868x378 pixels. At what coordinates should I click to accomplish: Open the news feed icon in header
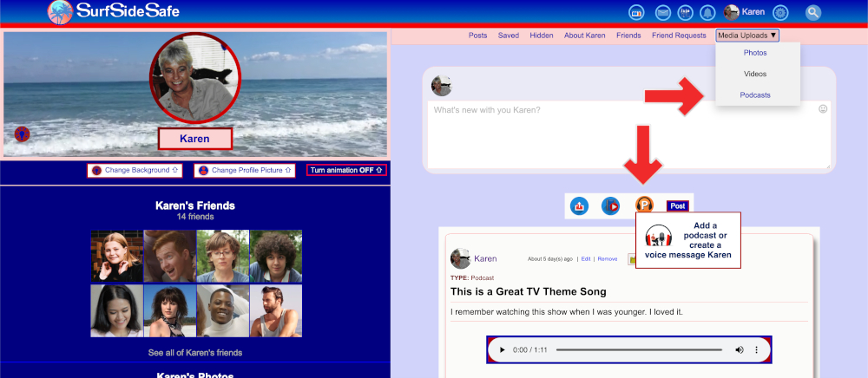click(636, 12)
